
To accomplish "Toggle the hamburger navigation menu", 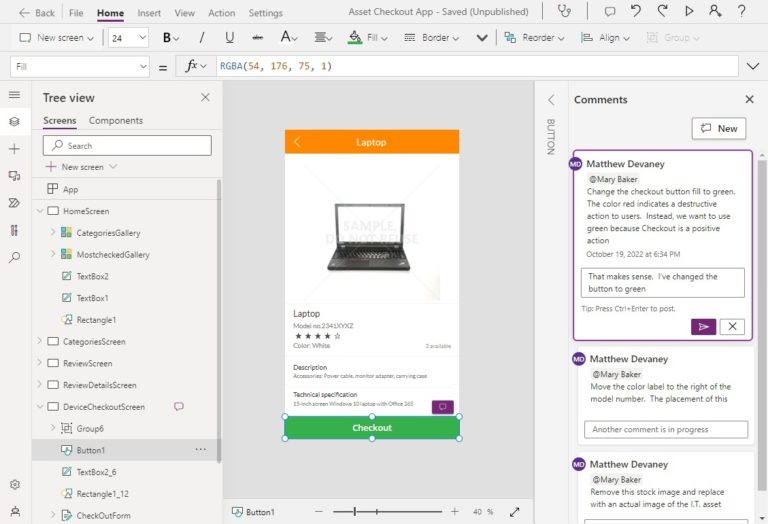I will pyautogui.click(x=15, y=95).
